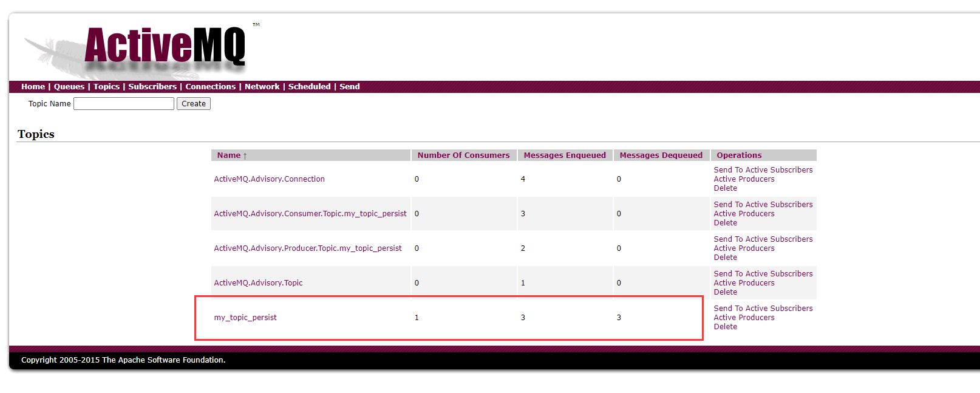Open ActiveMQ.Advisory.Producer.Topic.my_topic_persist link
Image resolution: width=980 pixels, height=393 pixels.
[308, 248]
